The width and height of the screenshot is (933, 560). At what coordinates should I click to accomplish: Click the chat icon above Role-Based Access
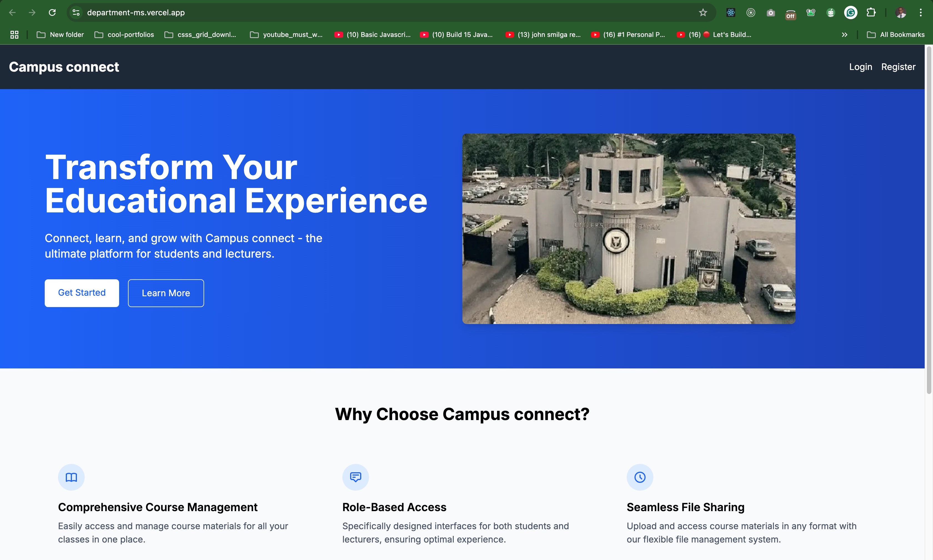[x=355, y=477]
